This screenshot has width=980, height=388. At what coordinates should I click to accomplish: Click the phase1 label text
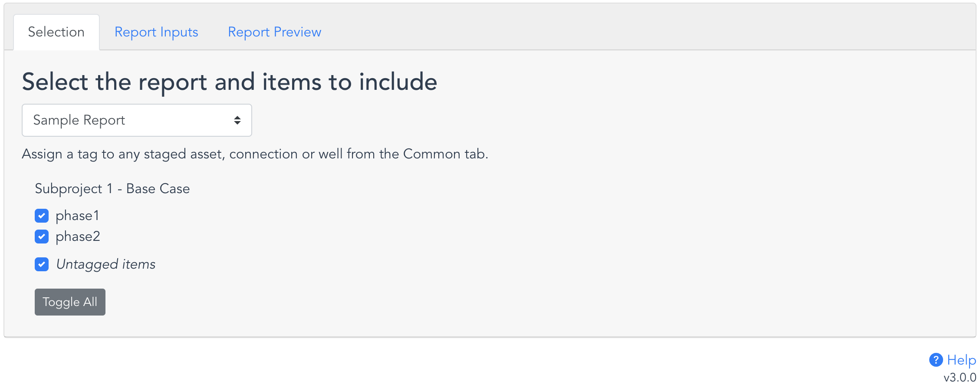point(78,216)
